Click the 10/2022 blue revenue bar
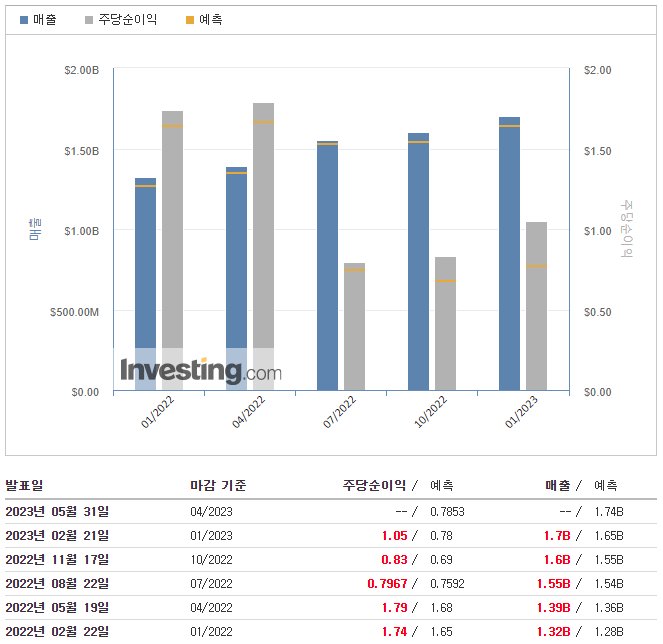663x644 pixels. (418, 261)
